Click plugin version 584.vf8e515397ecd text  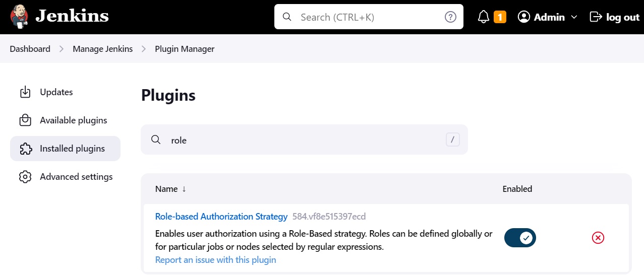point(329,217)
